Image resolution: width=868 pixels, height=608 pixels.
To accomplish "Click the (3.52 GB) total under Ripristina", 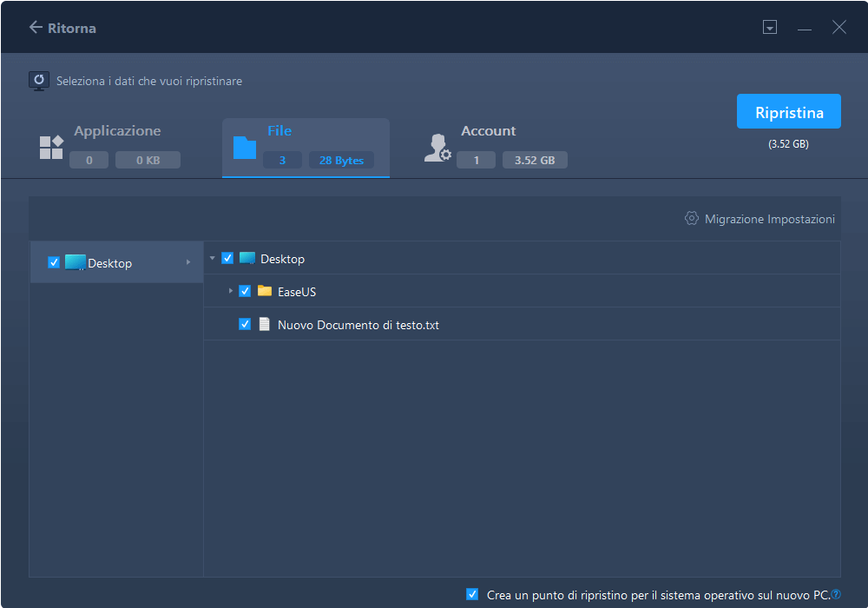I will (x=788, y=144).
